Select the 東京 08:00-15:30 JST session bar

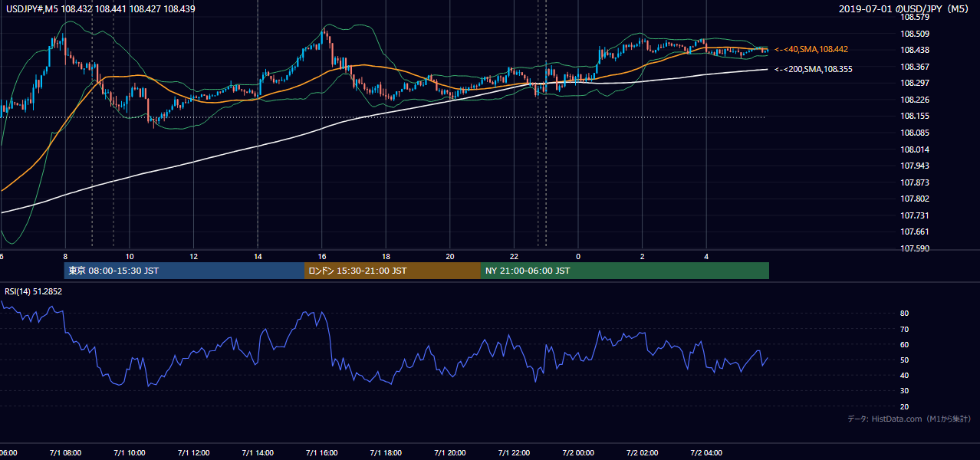point(184,271)
